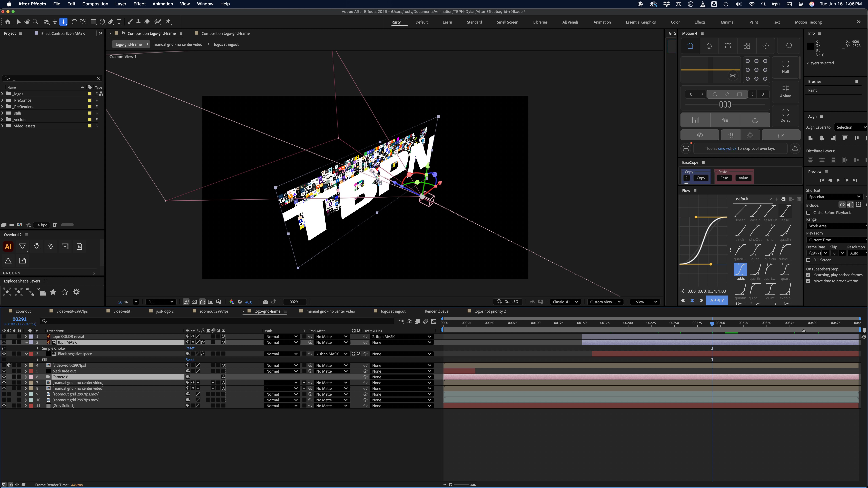The height and width of the screenshot is (488, 868).
Task: Delete selected project item with trash icon
Action: pos(55,225)
